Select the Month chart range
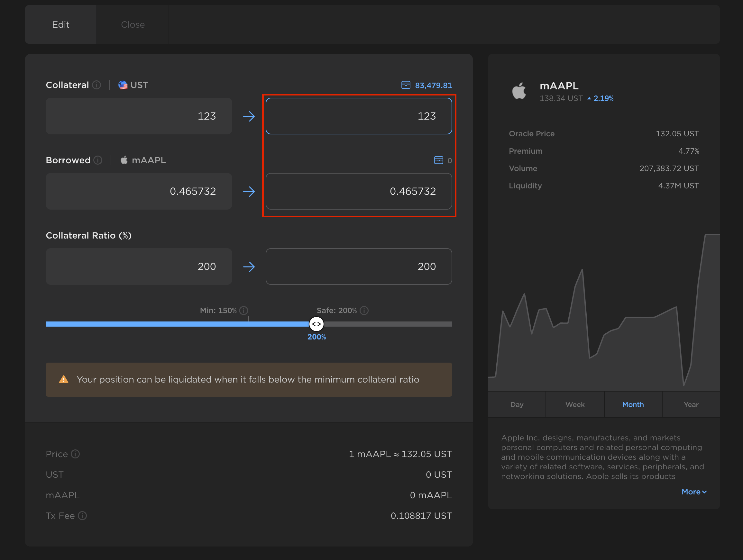Viewport: 743px width, 560px height. 633,404
